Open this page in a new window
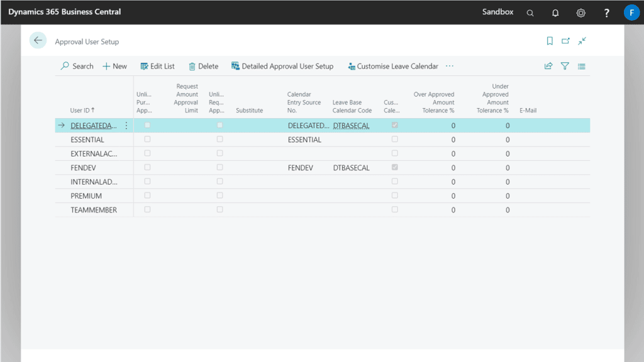Viewport: 644px width, 362px height. [x=566, y=40]
